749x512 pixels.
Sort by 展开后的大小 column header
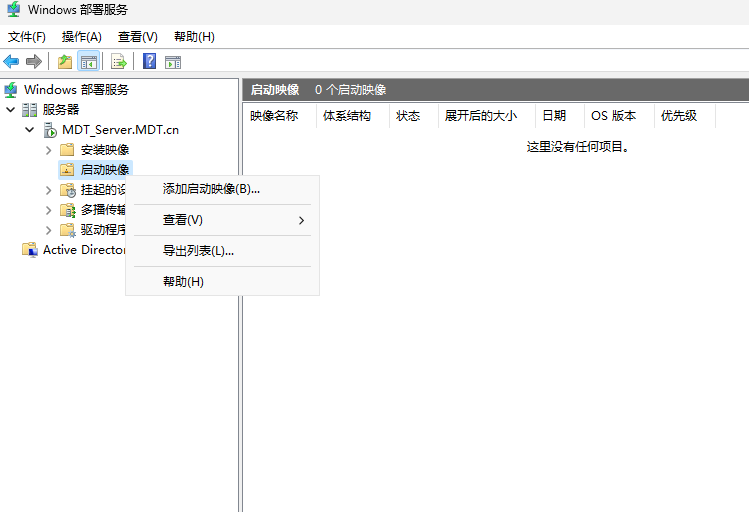487,116
